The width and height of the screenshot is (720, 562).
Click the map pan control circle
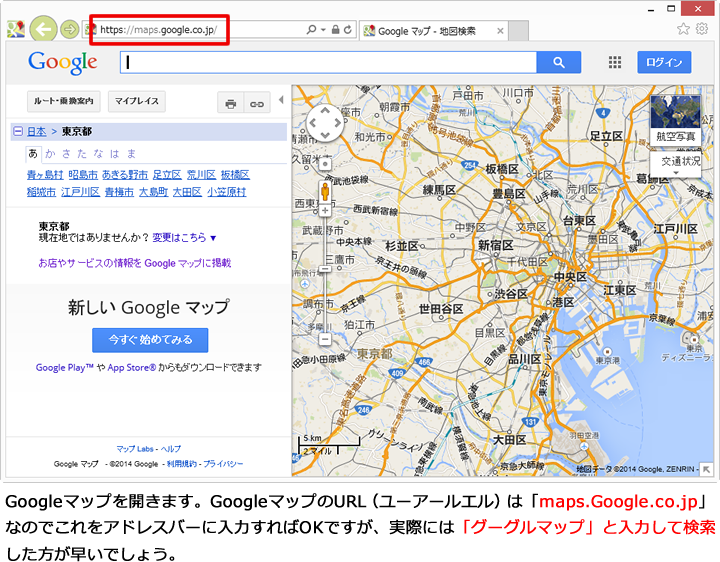click(325, 123)
